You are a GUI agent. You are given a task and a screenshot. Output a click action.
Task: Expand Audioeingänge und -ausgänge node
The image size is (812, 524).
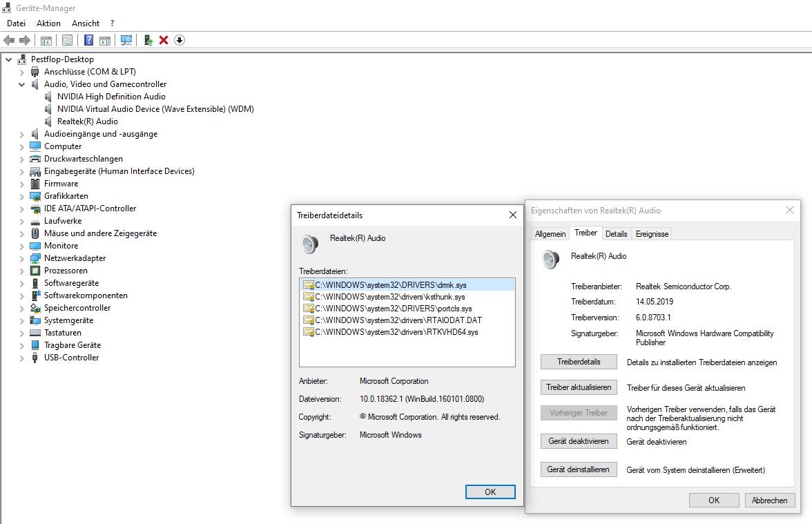(22, 135)
